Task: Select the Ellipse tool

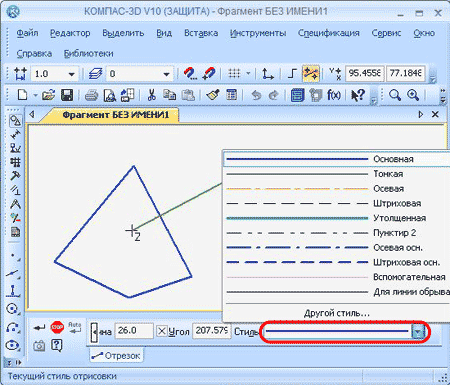Action: [13, 345]
